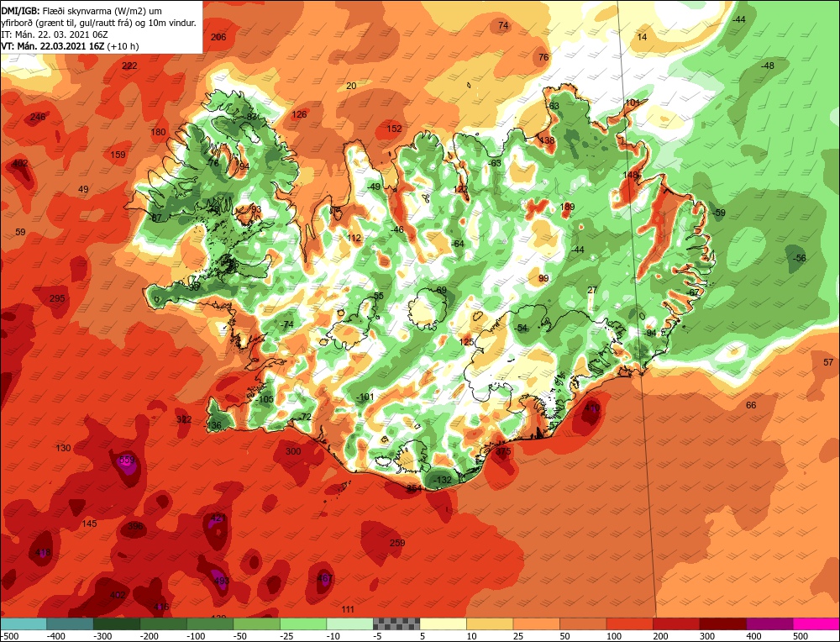Choose the bright pink legend swatch right of 500
This screenshot has width=840, height=642.
tap(816, 624)
